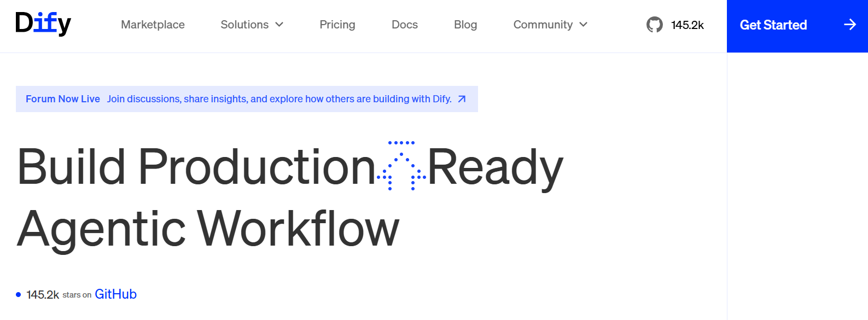Expand the Solutions chevron arrow
Image resolution: width=868 pixels, height=320 pixels.
coord(279,25)
